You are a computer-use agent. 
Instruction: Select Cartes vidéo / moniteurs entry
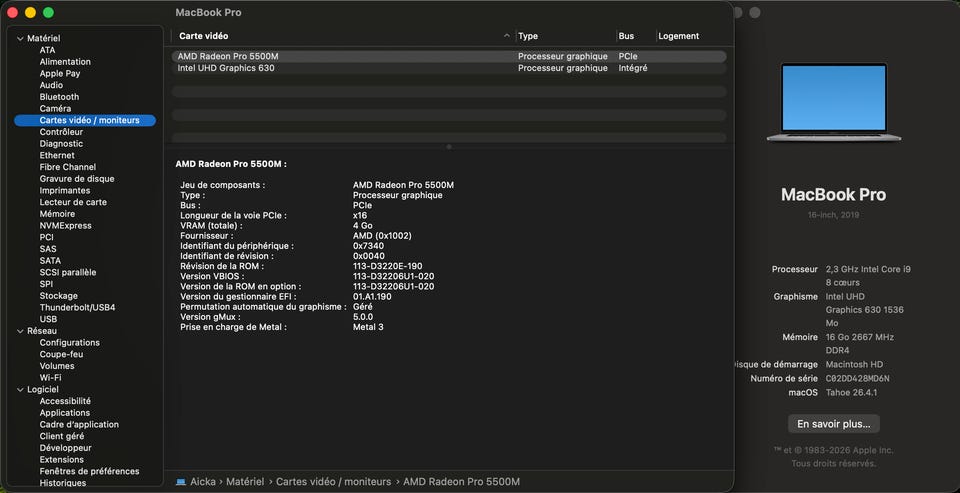85,121
